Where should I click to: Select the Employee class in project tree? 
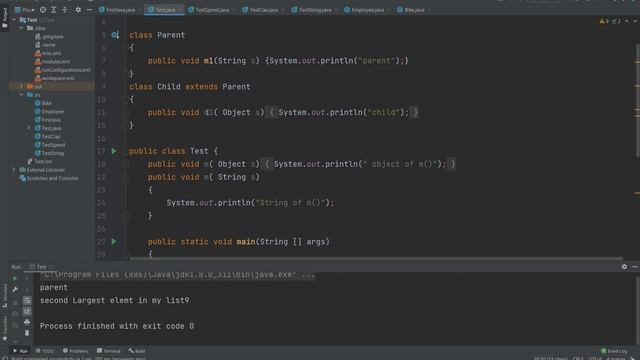49,111
